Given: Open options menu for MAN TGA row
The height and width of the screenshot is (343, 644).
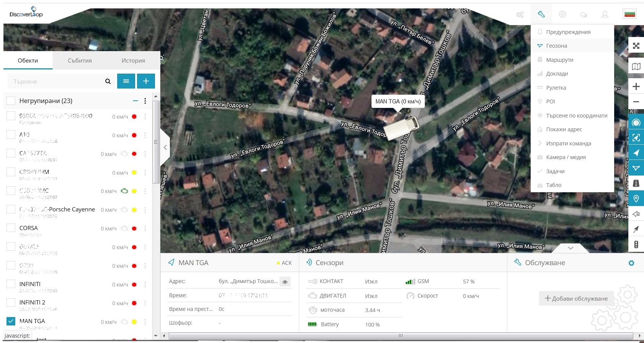Looking at the screenshot, I should (145, 322).
